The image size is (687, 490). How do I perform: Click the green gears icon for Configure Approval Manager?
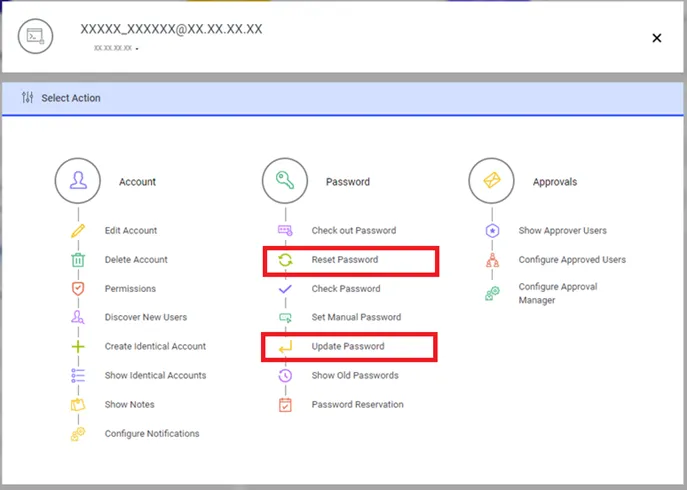tap(492, 293)
